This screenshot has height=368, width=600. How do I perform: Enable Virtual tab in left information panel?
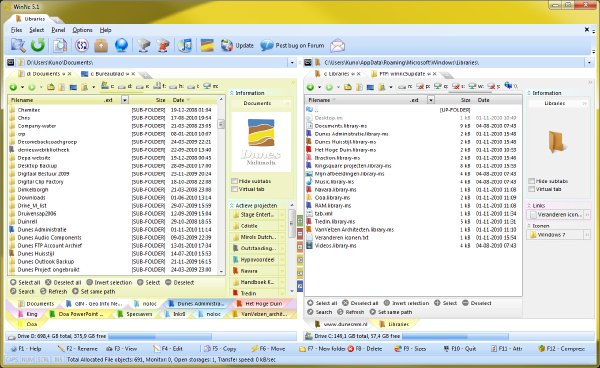234,189
